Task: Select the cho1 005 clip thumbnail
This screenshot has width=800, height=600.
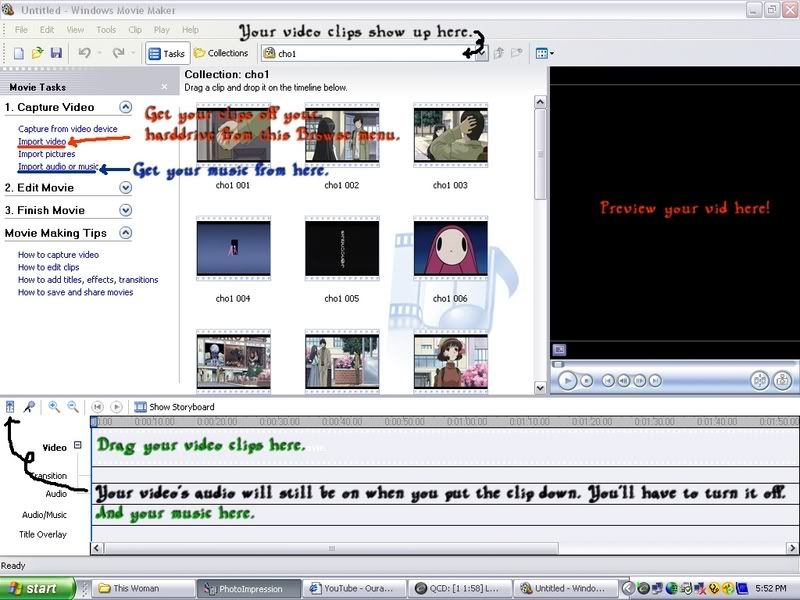Action: pos(342,248)
